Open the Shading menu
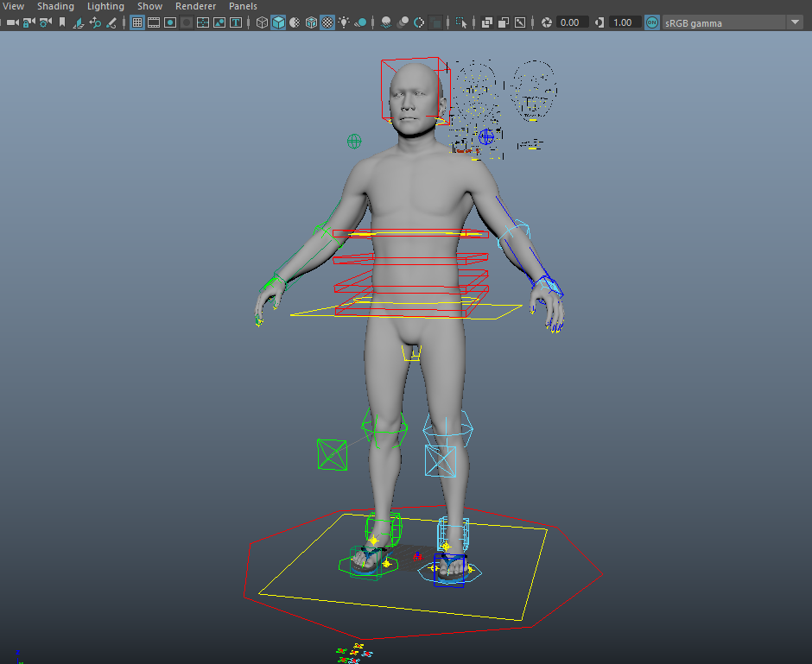812x664 pixels. 55,6
